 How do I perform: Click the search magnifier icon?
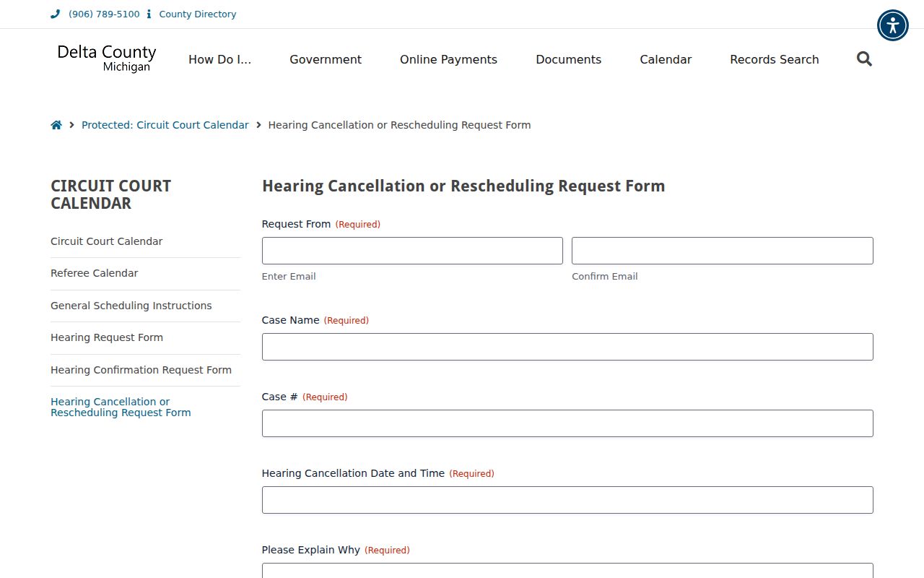coord(864,59)
